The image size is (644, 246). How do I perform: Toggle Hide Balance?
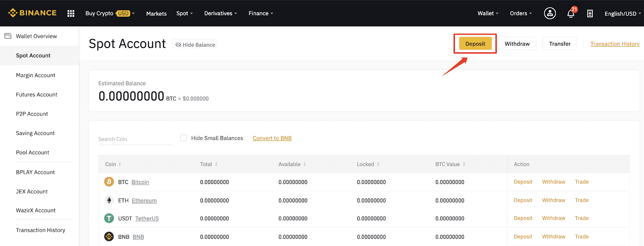195,44
